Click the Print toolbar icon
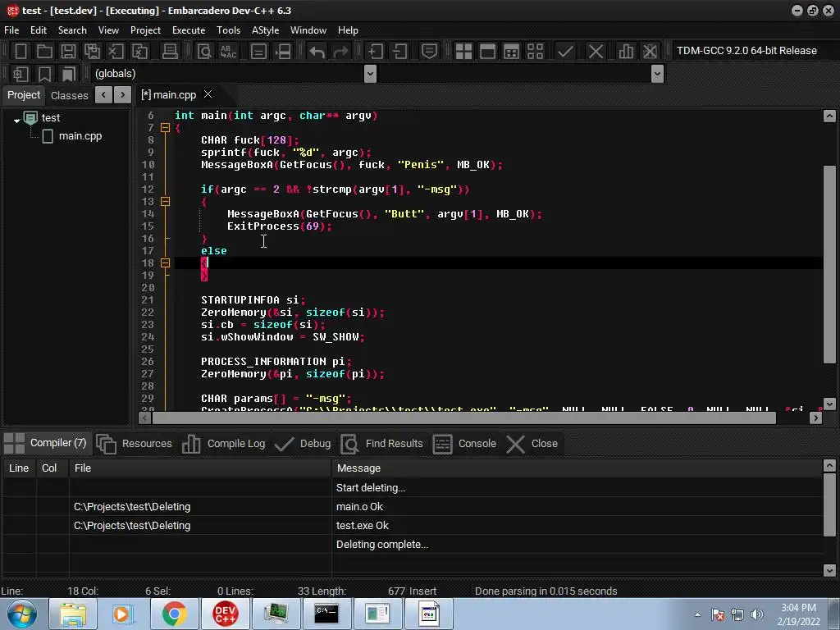The width and height of the screenshot is (840, 630). pyautogui.click(x=170, y=52)
